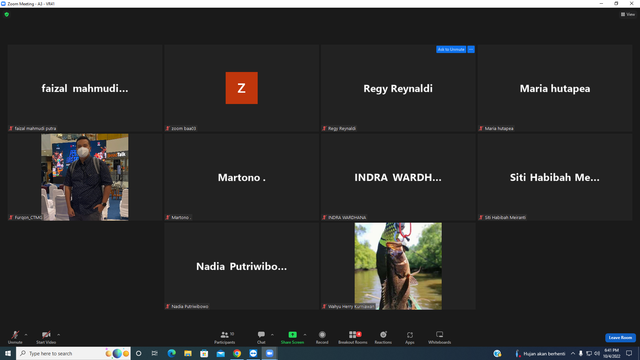Expand video options arrow beside Start Video
Viewport: 640px width, 360px height.
coord(58,335)
